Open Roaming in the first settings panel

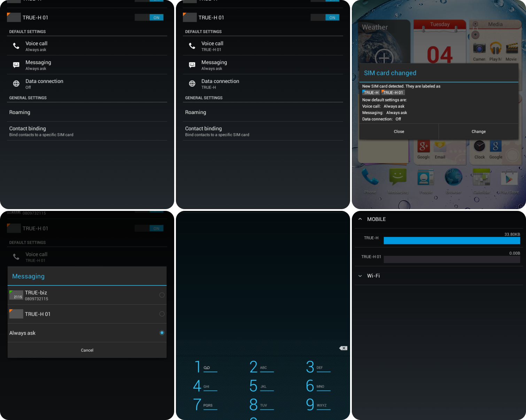coord(87,112)
